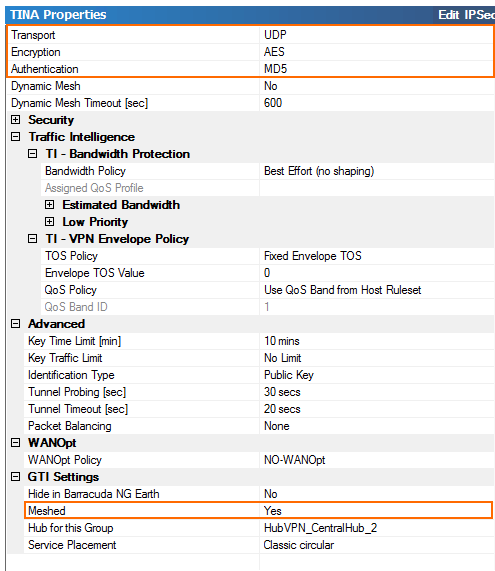
Task: Expand the Security section
Action: (x=16, y=120)
